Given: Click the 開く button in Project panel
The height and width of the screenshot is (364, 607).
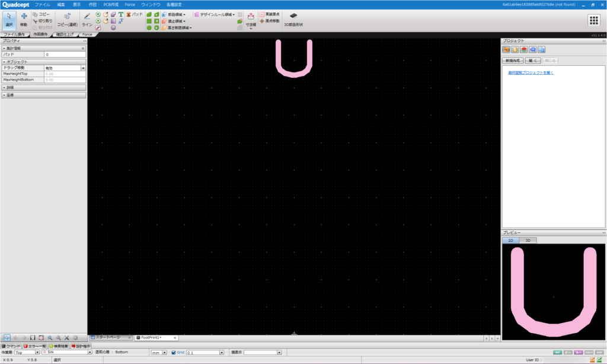Looking at the screenshot, I should 533,61.
